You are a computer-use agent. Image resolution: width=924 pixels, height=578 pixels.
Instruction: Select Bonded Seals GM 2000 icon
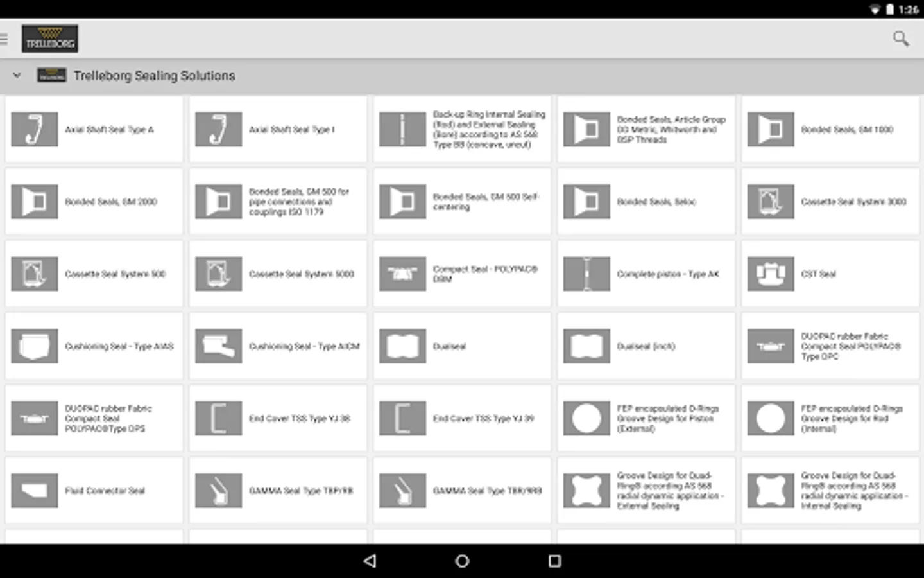tap(35, 202)
